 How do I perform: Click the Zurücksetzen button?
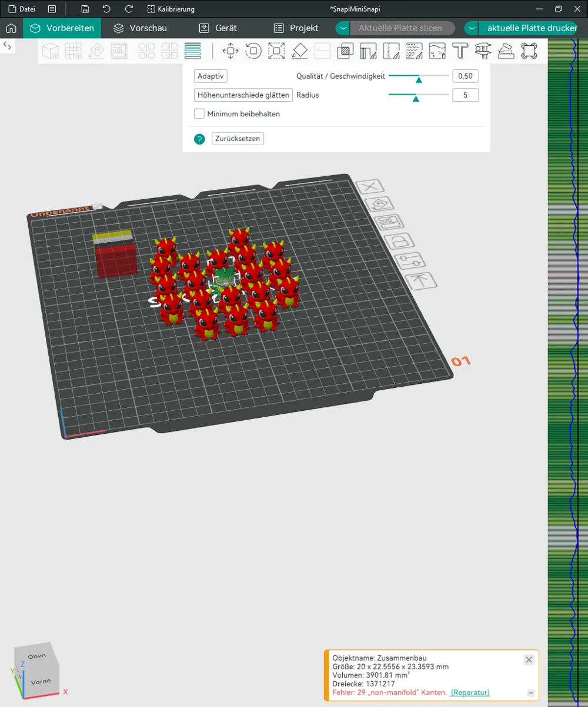pyautogui.click(x=238, y=139)
